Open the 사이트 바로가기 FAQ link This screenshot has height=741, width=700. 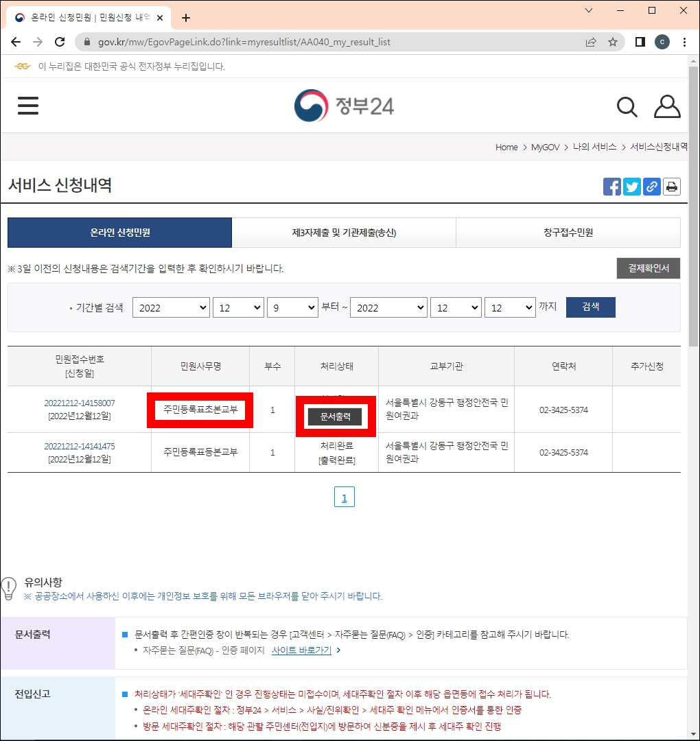click(x=300, y=650)
